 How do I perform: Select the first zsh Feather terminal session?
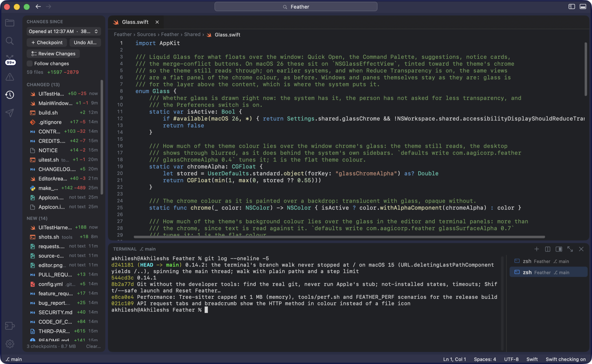click(x=548, y=261)
